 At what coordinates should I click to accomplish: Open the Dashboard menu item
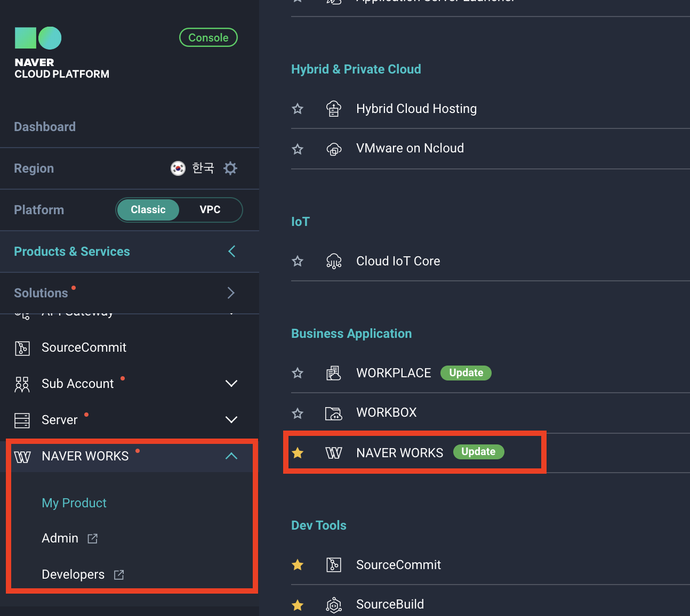45,127
